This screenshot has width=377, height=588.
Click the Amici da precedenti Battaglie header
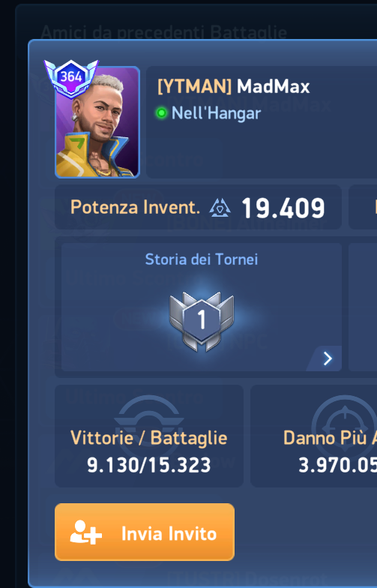(163, 32)
